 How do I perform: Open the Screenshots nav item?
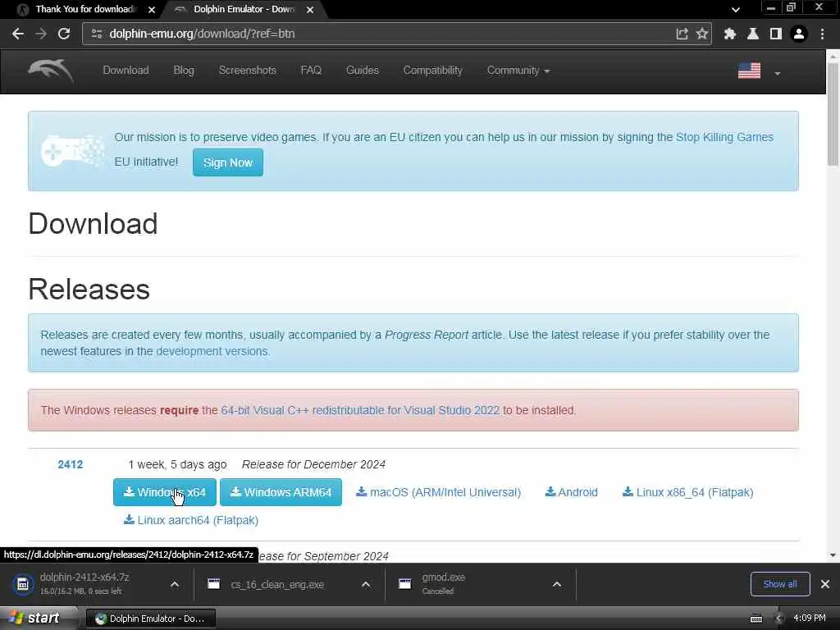[x=248, y=71]
